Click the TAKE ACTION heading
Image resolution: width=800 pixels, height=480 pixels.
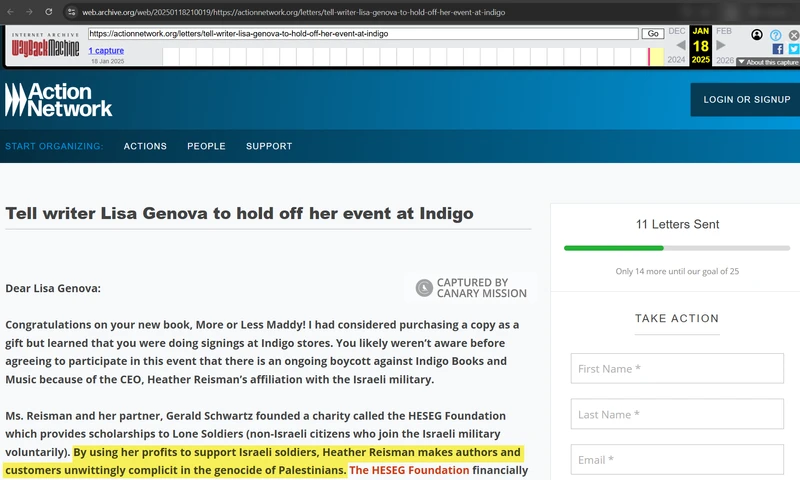click(x=677, y=318)
